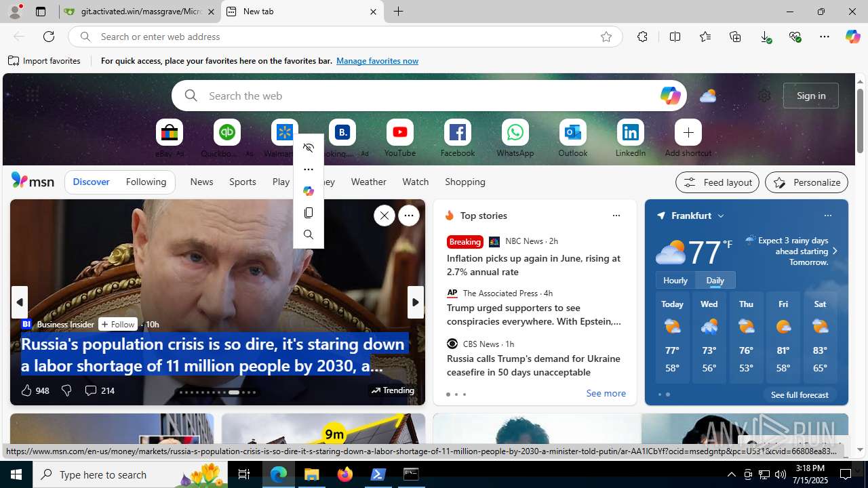
Task: Open Collections icon in toolbar
Action: (735, 37)
